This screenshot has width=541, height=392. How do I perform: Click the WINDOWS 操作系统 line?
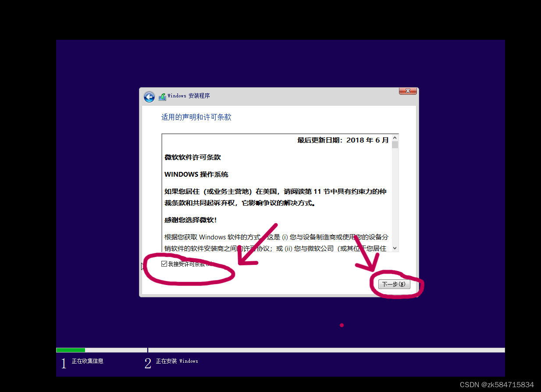point(196,174)
